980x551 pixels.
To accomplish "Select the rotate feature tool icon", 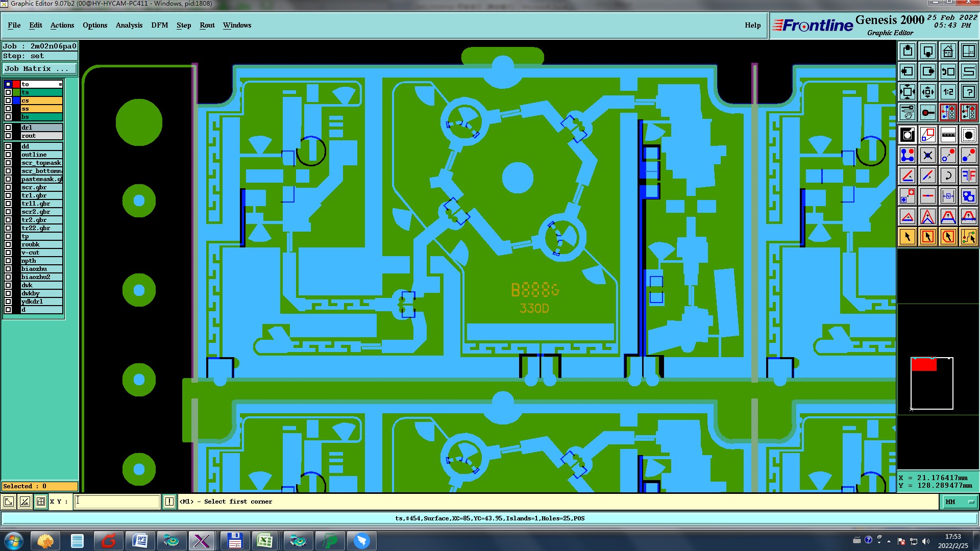I will coord(948,176).
